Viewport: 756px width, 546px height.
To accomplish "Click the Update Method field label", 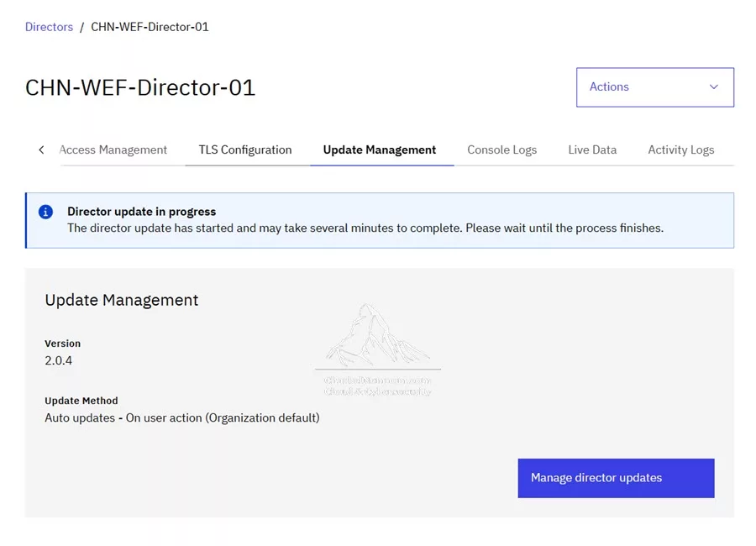I will pos(81,401).
